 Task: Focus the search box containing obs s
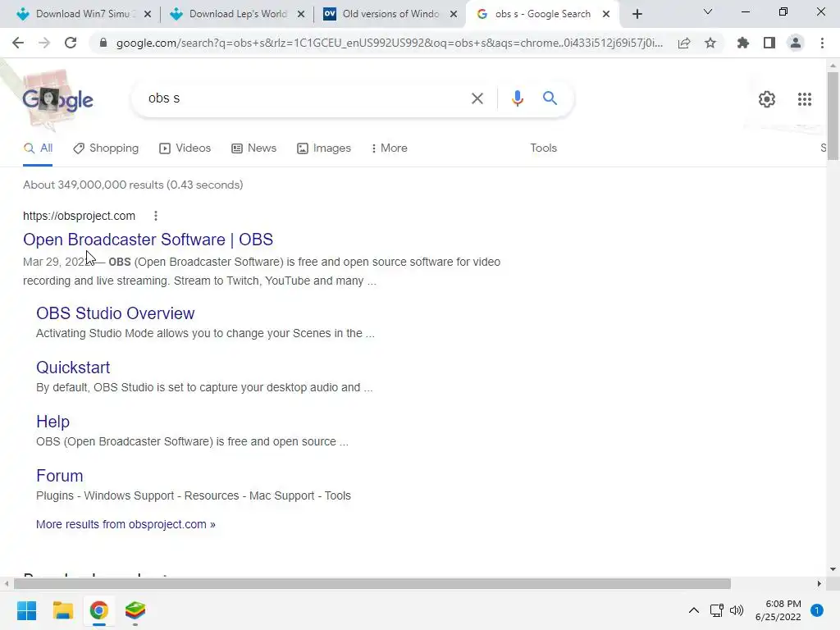(305, 98)
